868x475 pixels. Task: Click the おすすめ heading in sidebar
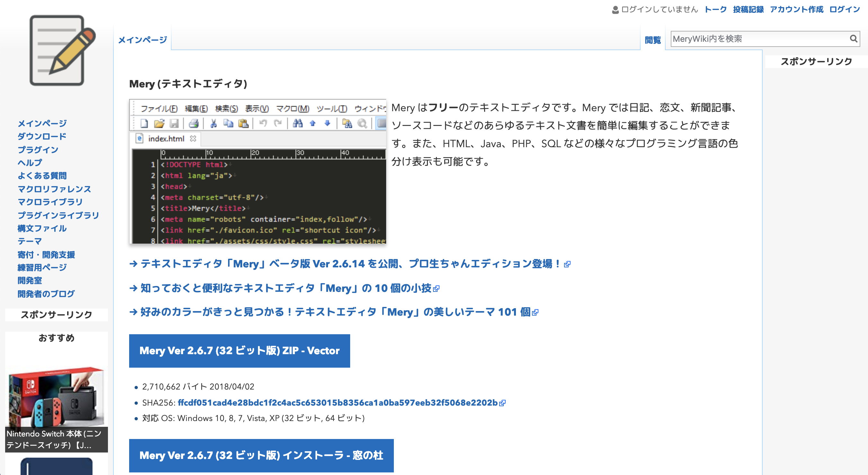coord(57,338)
